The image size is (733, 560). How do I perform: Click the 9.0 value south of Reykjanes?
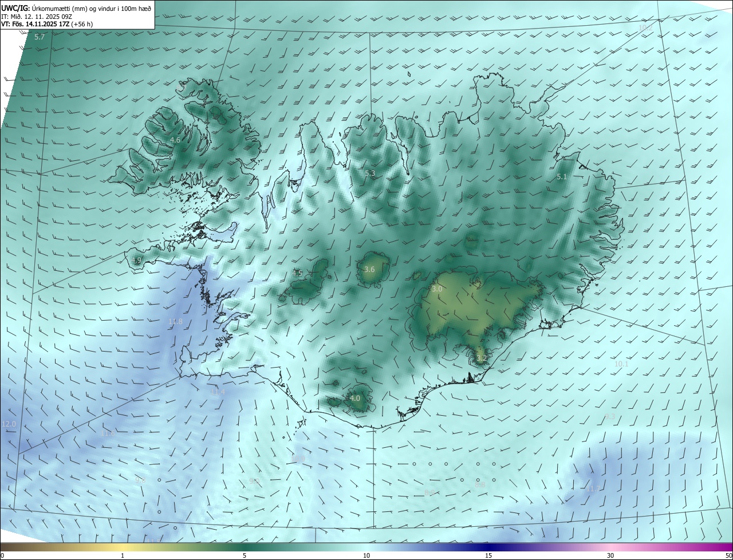click(255, 481)
